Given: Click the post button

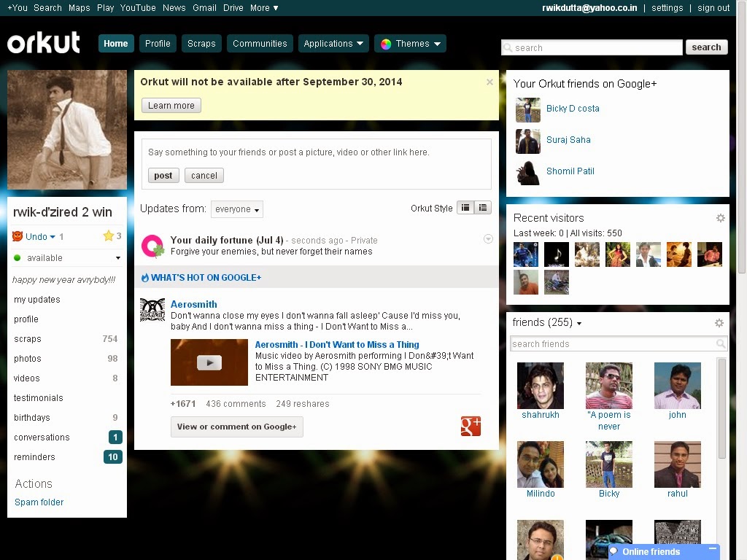Looking at the screenshot, I should (x=163, y=176).
